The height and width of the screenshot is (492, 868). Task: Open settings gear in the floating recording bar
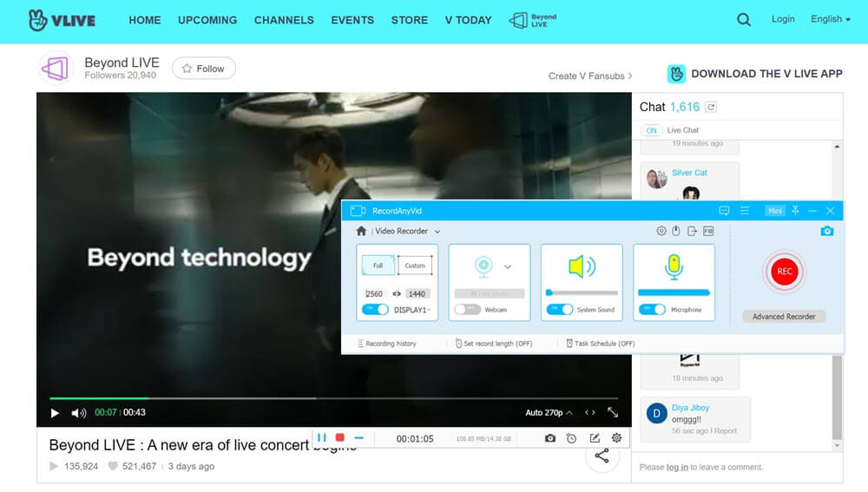click(x=616, y=438)
